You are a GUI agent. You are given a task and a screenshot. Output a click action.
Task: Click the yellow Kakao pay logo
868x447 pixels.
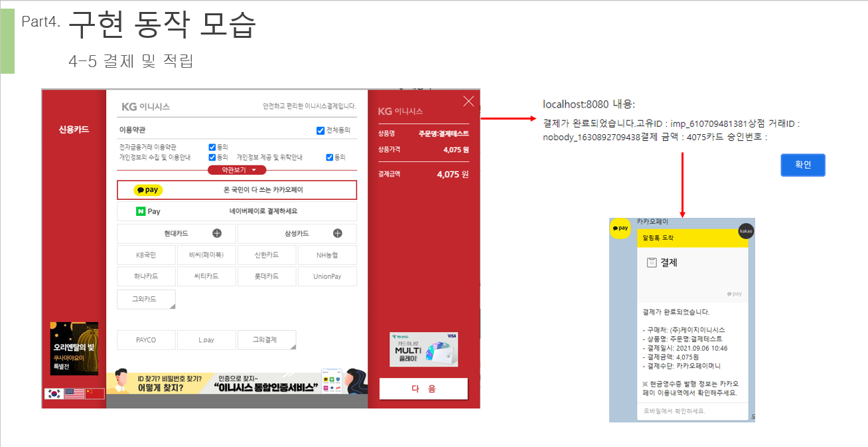[x=148, y=190]
